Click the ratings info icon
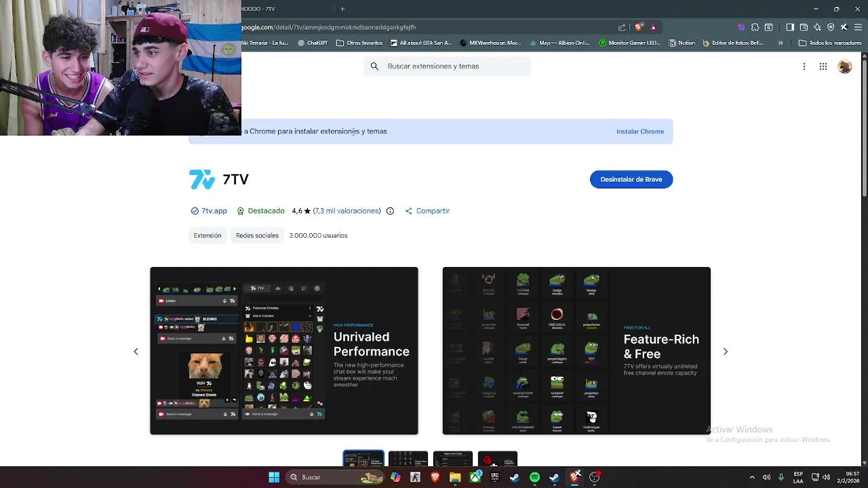 pyautogui.click(x=390, y=211)
